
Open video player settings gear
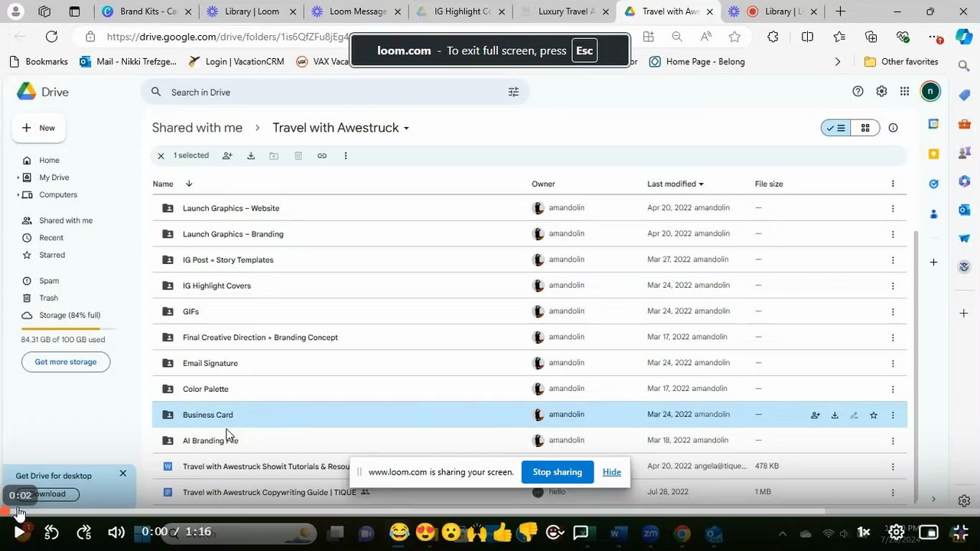896,532
